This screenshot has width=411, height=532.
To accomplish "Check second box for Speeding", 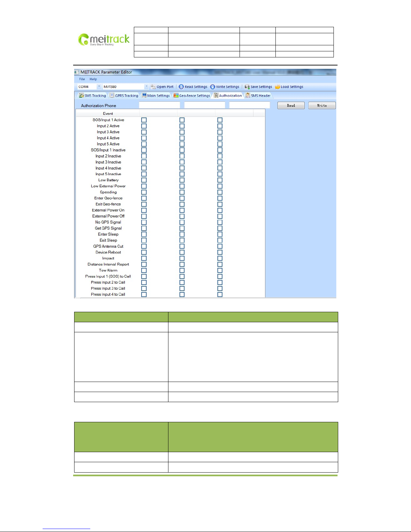I will click(182, 192).
